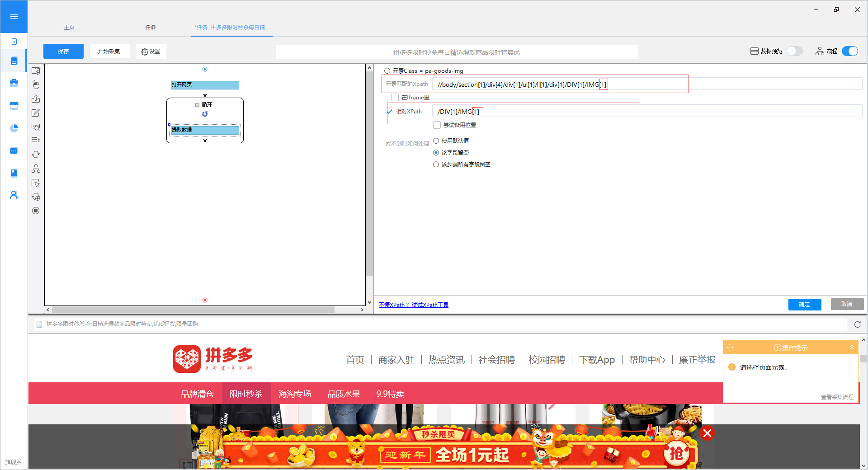
Task: Collapse the operation tips panel chevron
Action: click(x=852, y=348)
